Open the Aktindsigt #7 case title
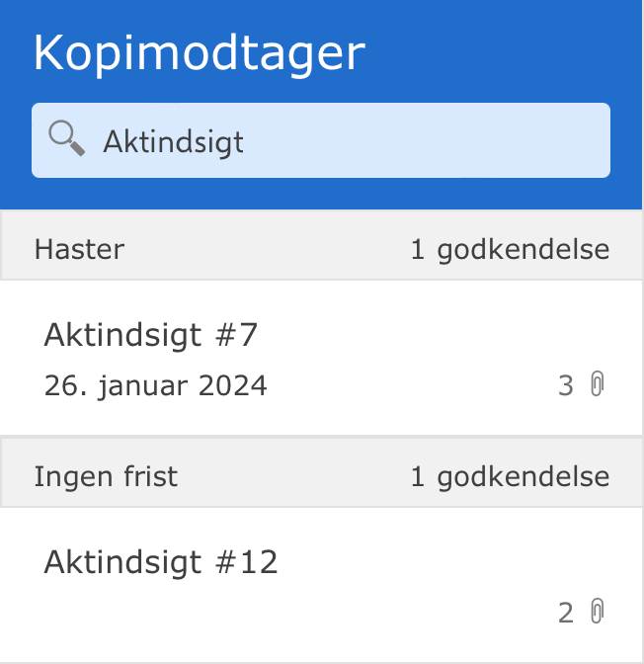The height and width of the screenshot is (664, 644). pyautogui.click(x=150, y=336)
